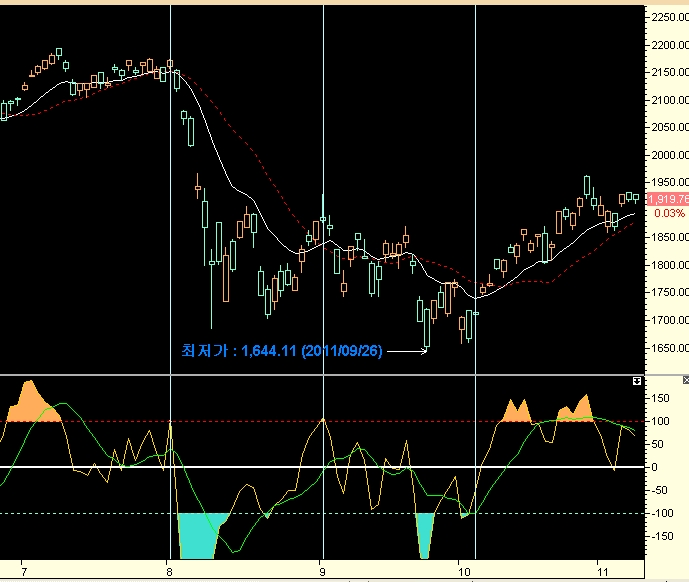689x582 pixels.
Task: Select month 7 on the time axis
Action: pos(23,569)
